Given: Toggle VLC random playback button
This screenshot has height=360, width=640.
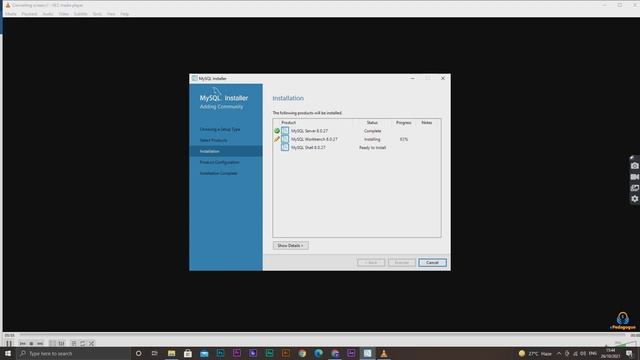Looking at the screenshot, I should [x=92, y=344].
